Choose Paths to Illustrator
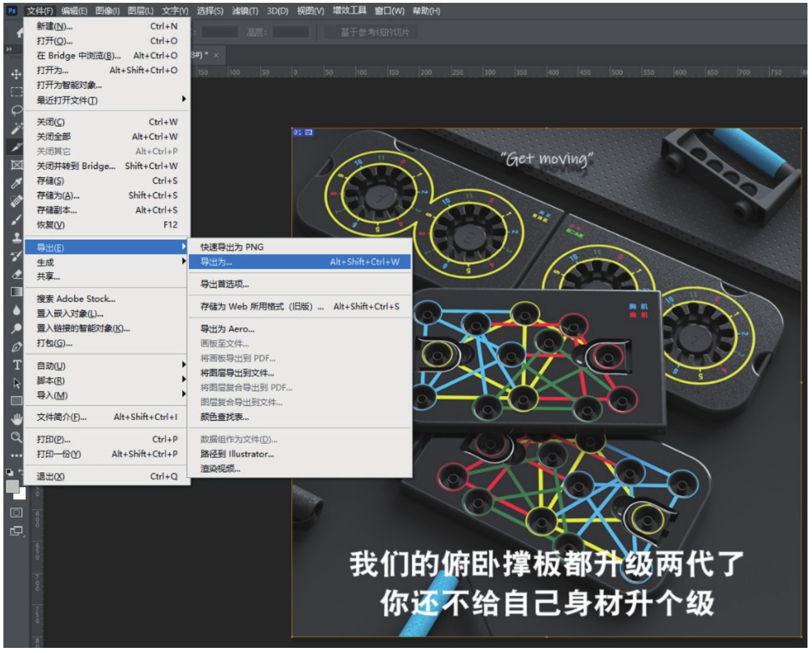Screen dimensions: 812x653 [300, 454]
